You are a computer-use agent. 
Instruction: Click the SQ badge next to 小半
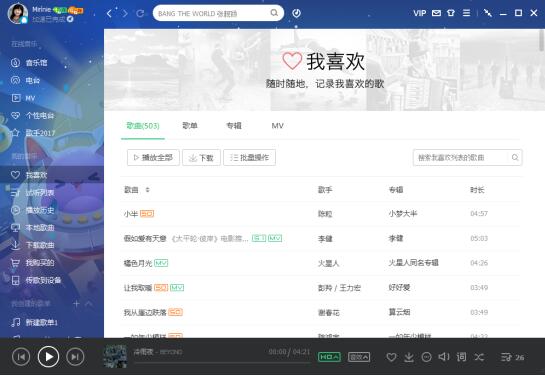tap(147, 214)
